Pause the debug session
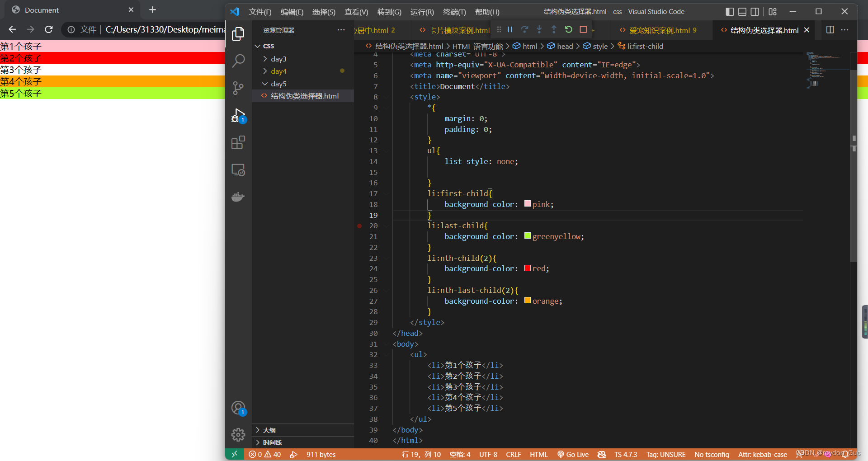The image size is (868, 461). [x=510, y=29]
